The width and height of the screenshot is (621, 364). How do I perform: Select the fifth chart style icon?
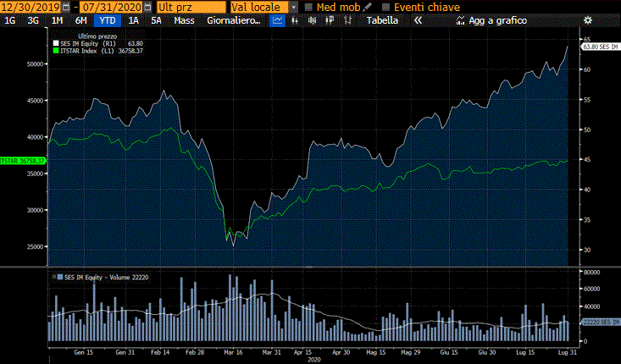click(347, 20)
